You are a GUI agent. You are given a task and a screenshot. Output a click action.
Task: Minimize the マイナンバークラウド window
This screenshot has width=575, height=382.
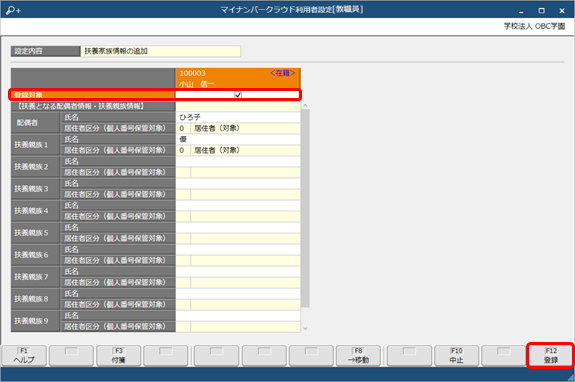(521, 11)
